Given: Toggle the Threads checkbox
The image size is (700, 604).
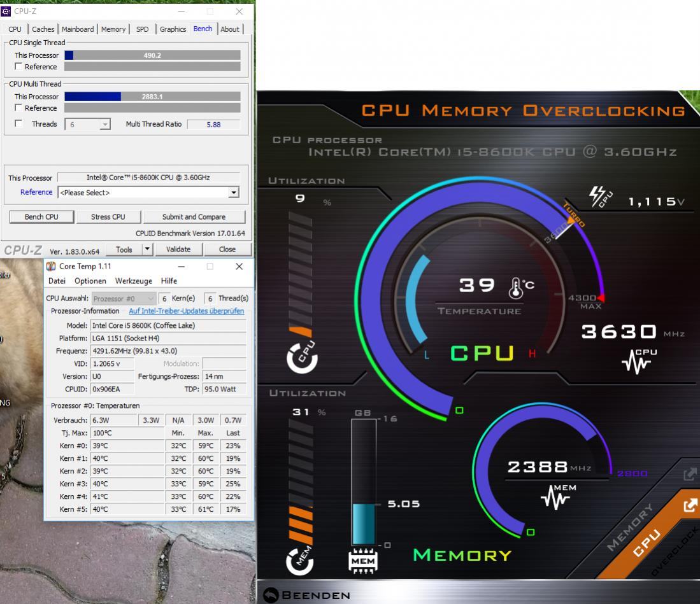Looking at the screenshot, I should tap(18, 123).
